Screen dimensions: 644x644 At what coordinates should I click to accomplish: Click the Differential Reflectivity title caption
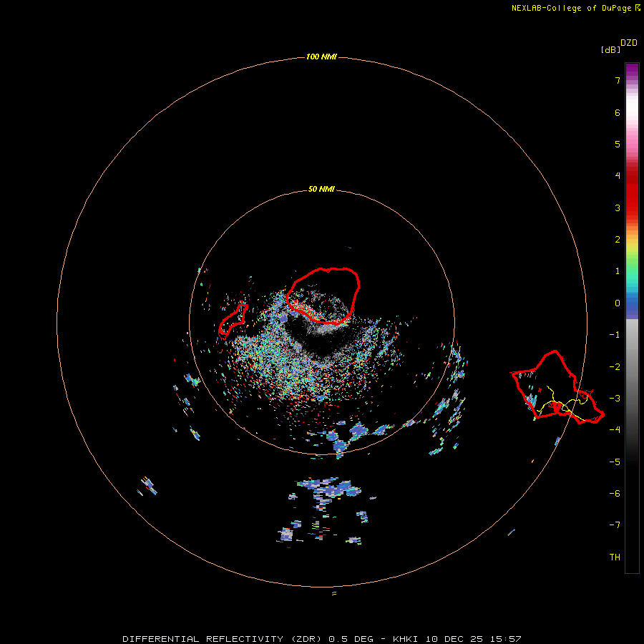click(321, 639)
